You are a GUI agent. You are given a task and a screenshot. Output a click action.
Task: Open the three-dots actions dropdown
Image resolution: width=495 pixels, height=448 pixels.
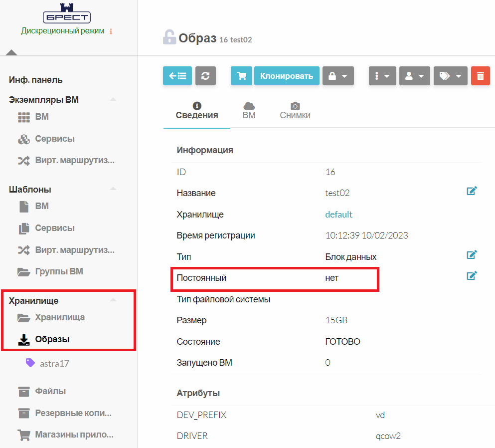382,76
